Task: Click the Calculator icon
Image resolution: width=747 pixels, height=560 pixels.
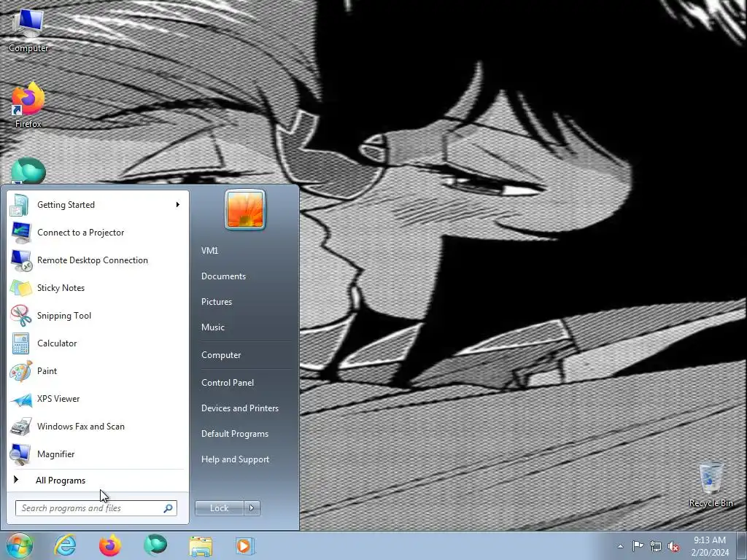Action: (20, 343)
